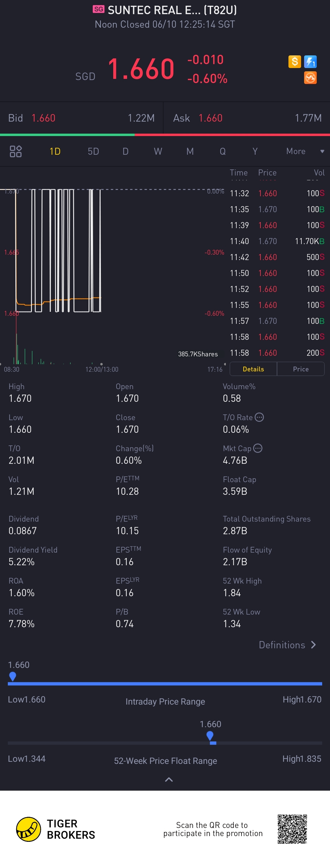
Task: Tap the Tiger Brokers logo
Action: point(56,829)
